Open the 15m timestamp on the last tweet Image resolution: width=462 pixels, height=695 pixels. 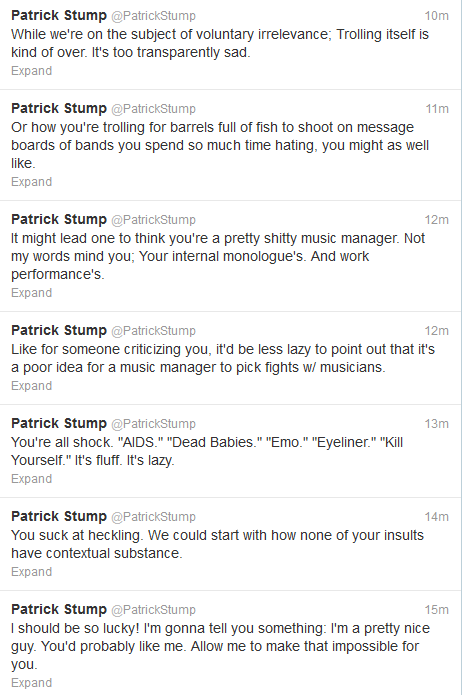pos(437,610)
